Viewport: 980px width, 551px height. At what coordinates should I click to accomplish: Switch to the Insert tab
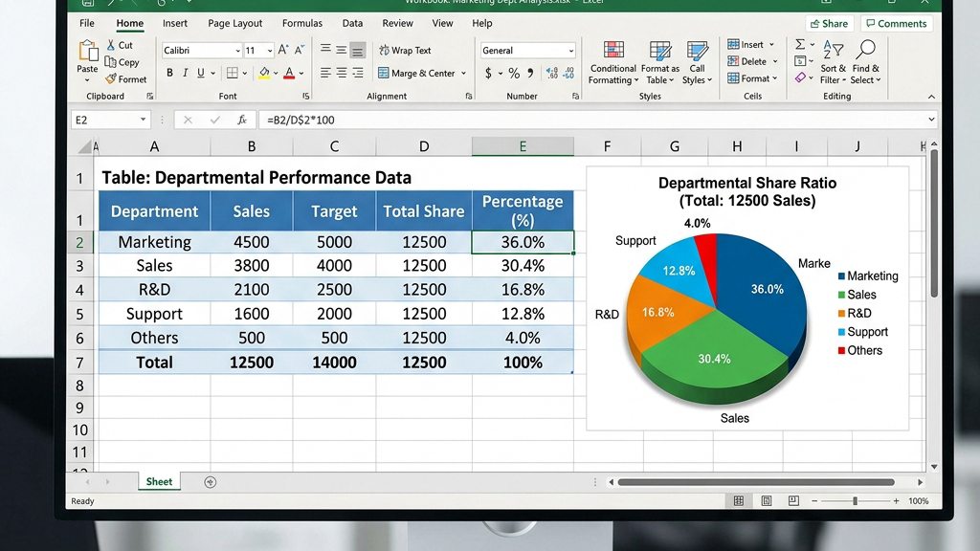[x=175, y=23]
